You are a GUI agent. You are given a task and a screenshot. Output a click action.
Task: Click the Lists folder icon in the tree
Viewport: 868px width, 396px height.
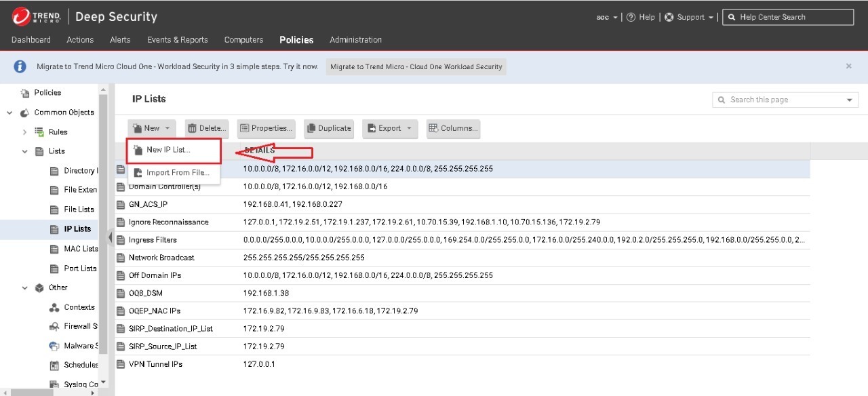39,151
